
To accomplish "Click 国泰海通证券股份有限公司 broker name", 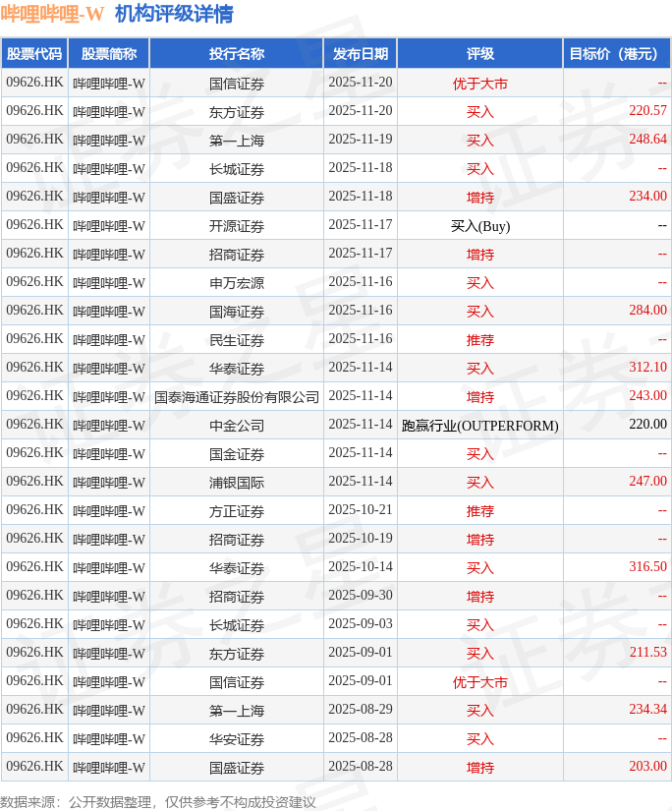I will point(237,397).
